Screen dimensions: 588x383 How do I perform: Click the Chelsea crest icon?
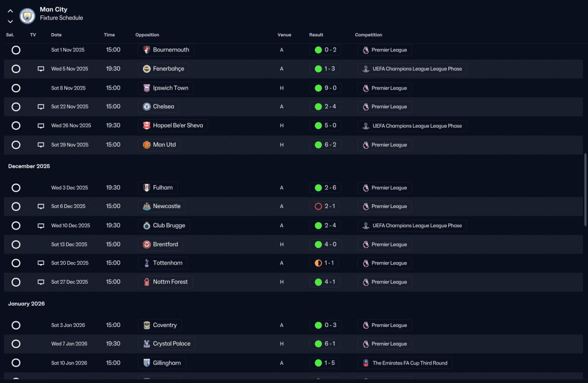point(147,107)
